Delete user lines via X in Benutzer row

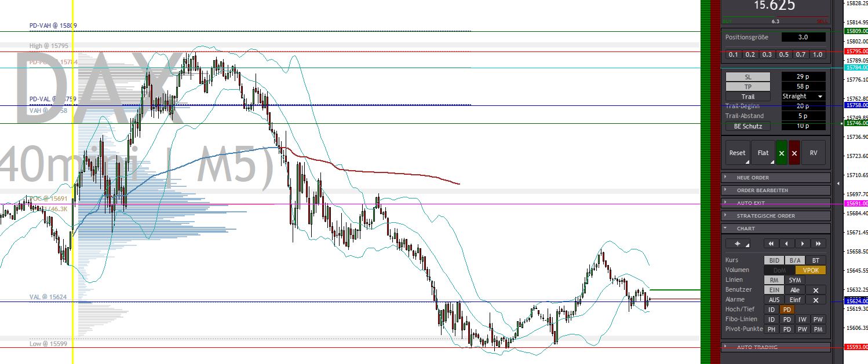815,290
